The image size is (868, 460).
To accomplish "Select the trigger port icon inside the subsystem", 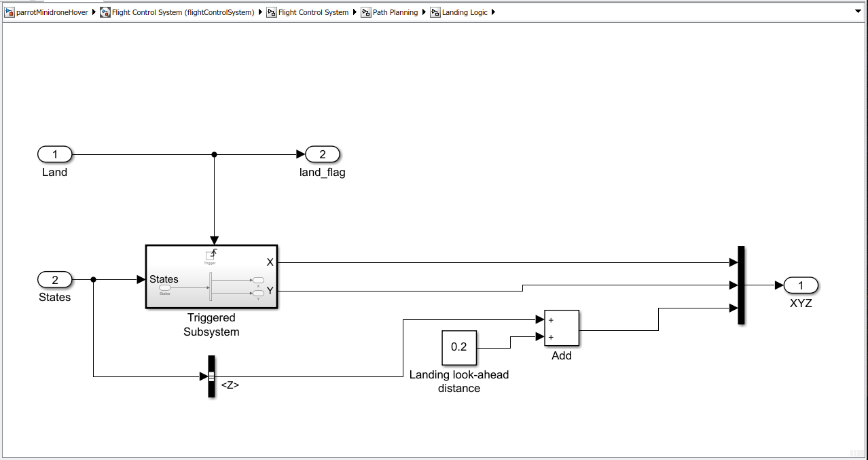I will coord(210,257).
